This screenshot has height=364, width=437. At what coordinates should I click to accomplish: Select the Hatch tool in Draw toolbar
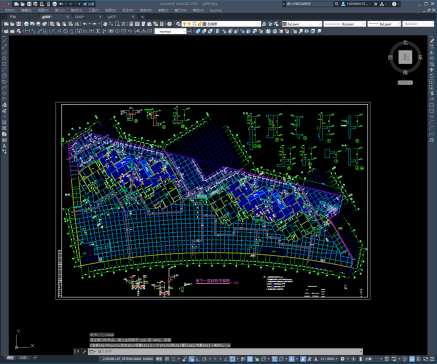tap(4, 122)
